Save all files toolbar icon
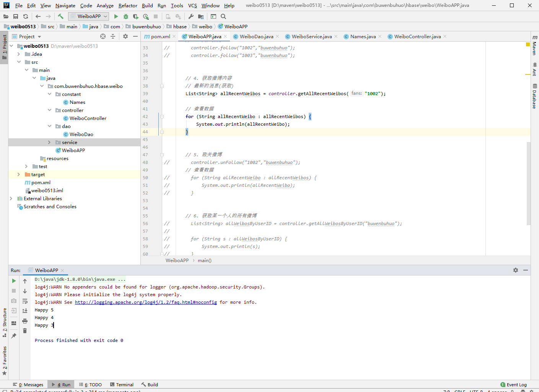539x392 pixels. (x=16, y=16)
